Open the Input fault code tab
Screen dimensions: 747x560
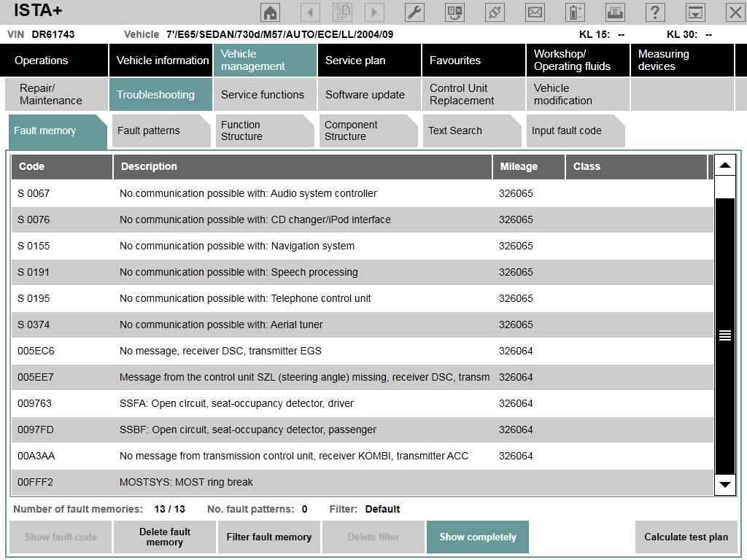[576, 131]
